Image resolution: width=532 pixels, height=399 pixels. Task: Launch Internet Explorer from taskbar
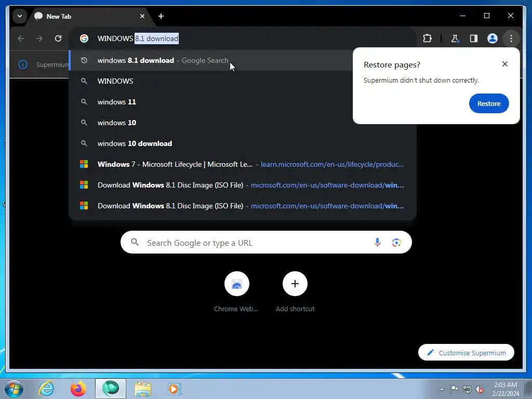(x=46, y=389)
